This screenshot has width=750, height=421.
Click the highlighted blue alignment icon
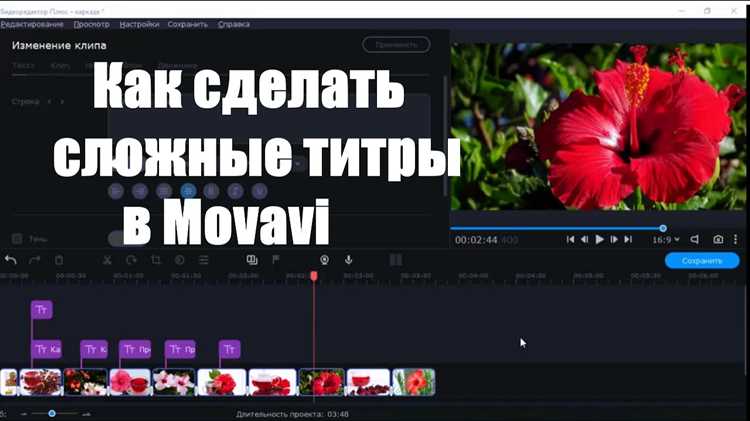point(188,191)
